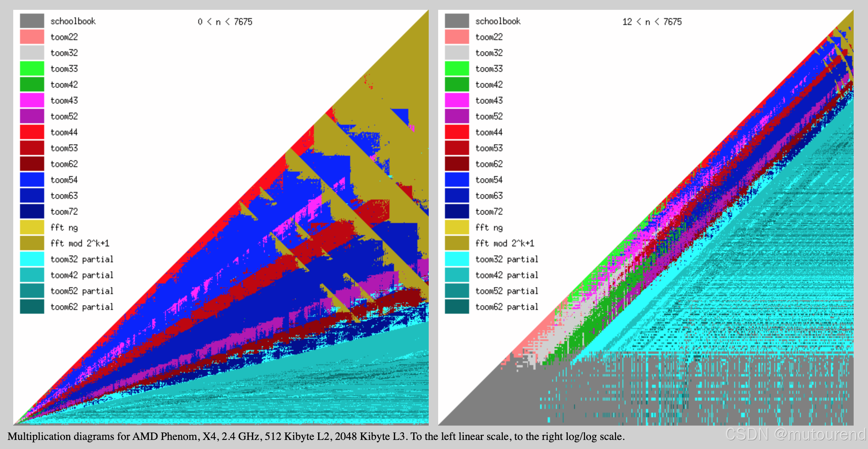Click the fft ng yellow swatch, left legend
Image resolution: width=868 pixels, height=449 pixels.
[x=32, y=227]
